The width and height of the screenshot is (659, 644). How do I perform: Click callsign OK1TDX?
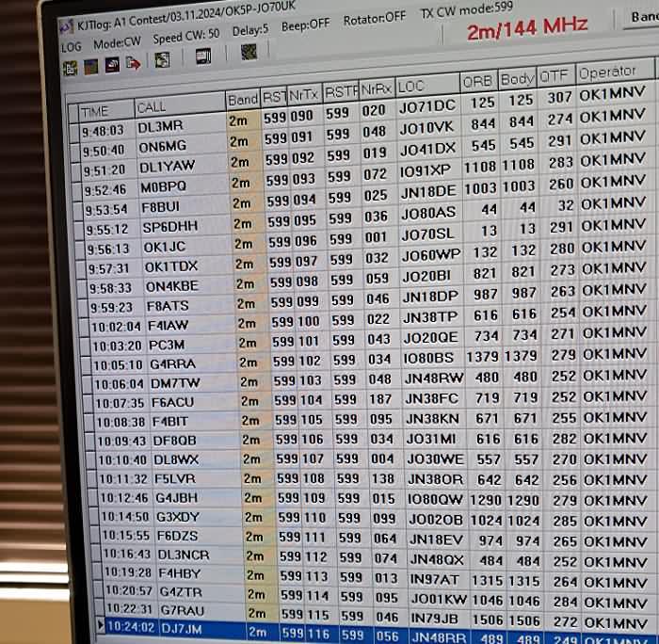point(171,266)
